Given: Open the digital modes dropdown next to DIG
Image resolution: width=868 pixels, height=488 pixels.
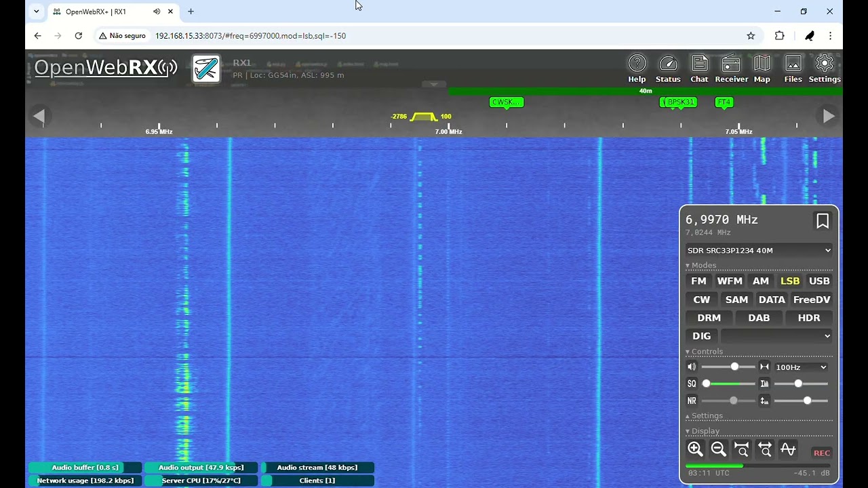Looking at the screenshot, I should [x=776, y=336].
